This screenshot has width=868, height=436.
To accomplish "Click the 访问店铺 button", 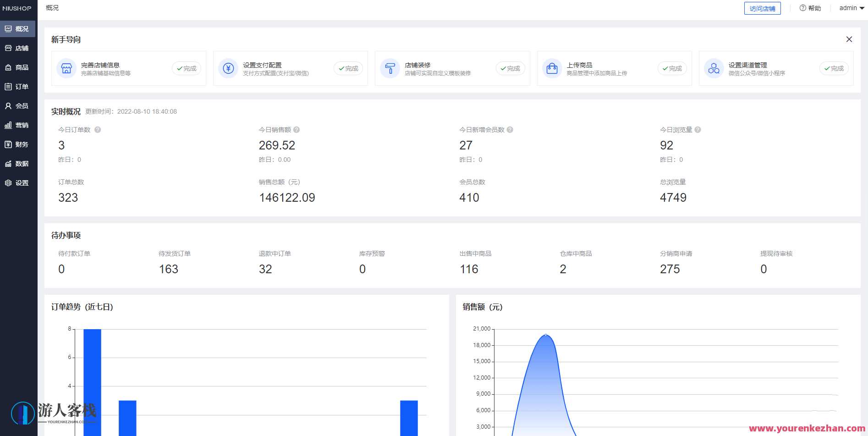I will [x=762, y=8].
